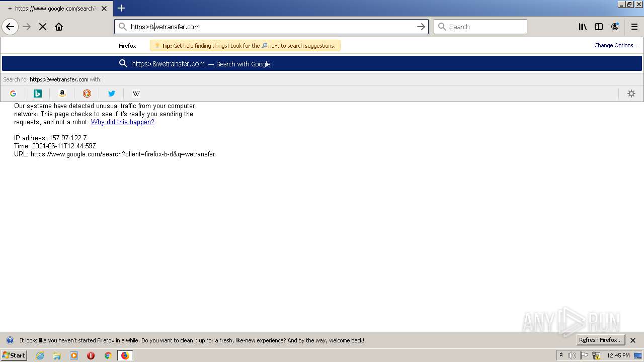The image size is (644, 362).
Task: Select the google.com search tab
Action: point(56,9)
